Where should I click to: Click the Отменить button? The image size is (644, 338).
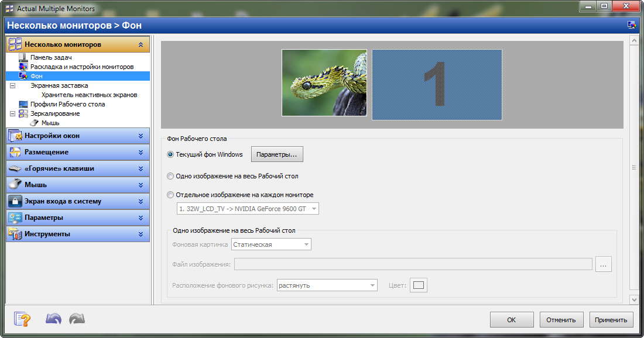pos(561,319)
